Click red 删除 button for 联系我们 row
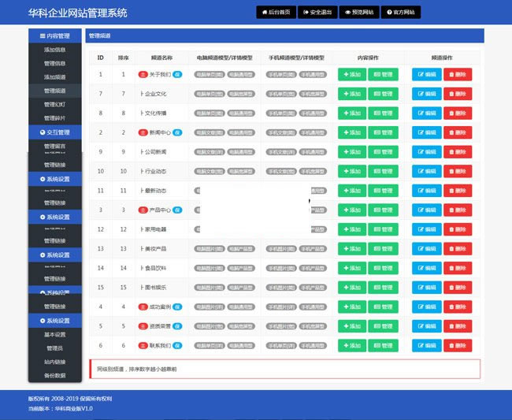The height and width of the screenshot is (420, 512). tap(458, 344)
